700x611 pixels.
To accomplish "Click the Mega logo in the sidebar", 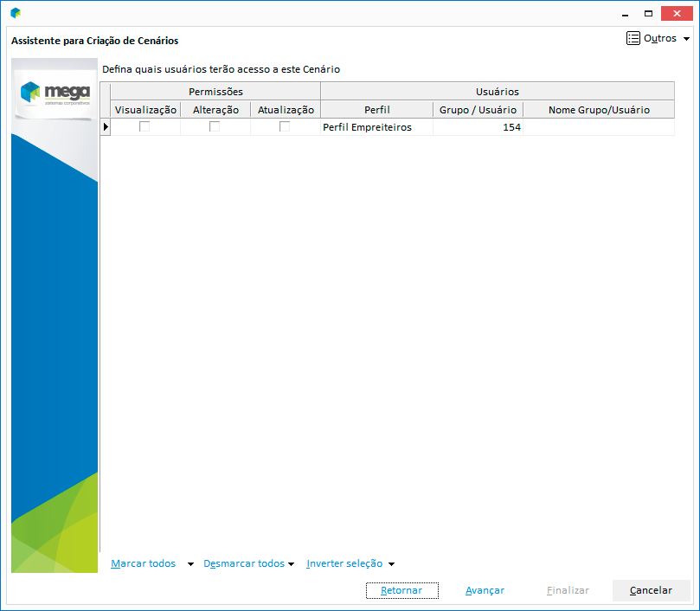I will pyautogui.click(x=55, y=93).
